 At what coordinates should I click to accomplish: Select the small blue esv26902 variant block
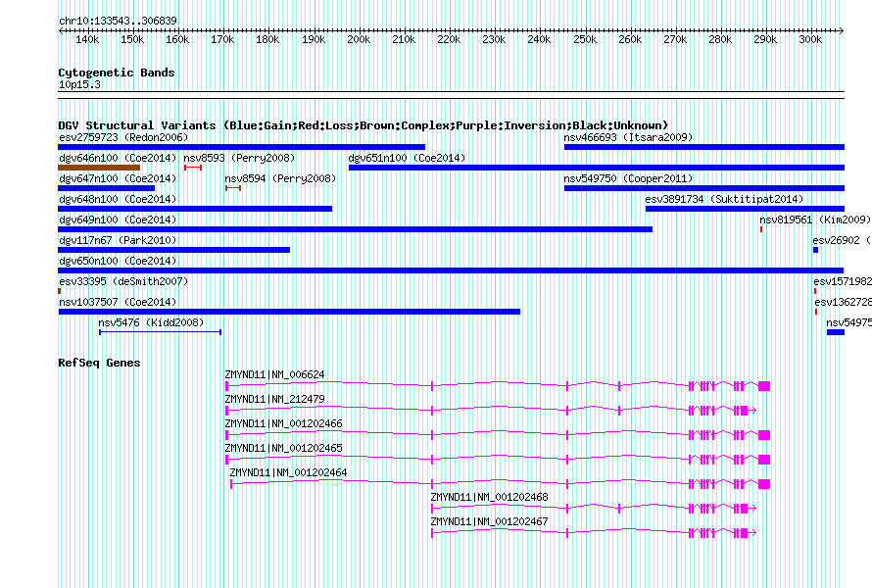pos(816,250)
